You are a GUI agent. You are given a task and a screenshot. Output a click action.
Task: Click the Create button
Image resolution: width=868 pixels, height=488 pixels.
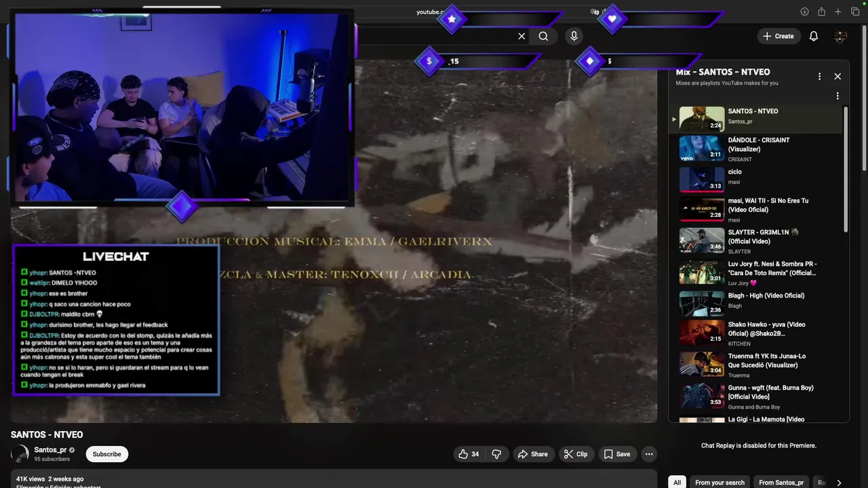point(778,37)
